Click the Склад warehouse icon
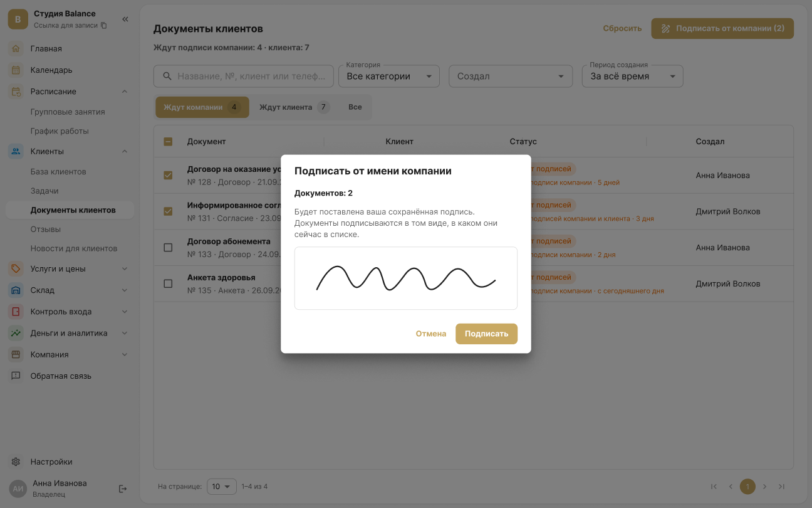The width and height of the screenshot is (812, 508). 16,290
